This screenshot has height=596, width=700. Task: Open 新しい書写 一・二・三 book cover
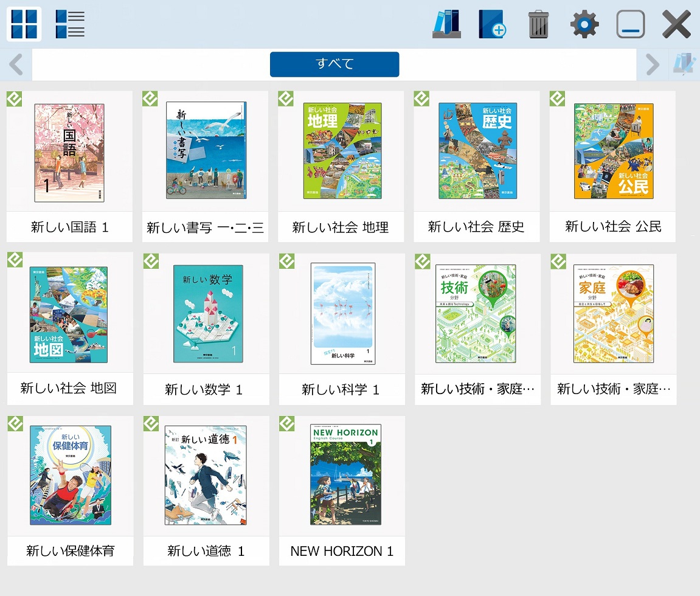pyautogui.click(x=206, y=150)
